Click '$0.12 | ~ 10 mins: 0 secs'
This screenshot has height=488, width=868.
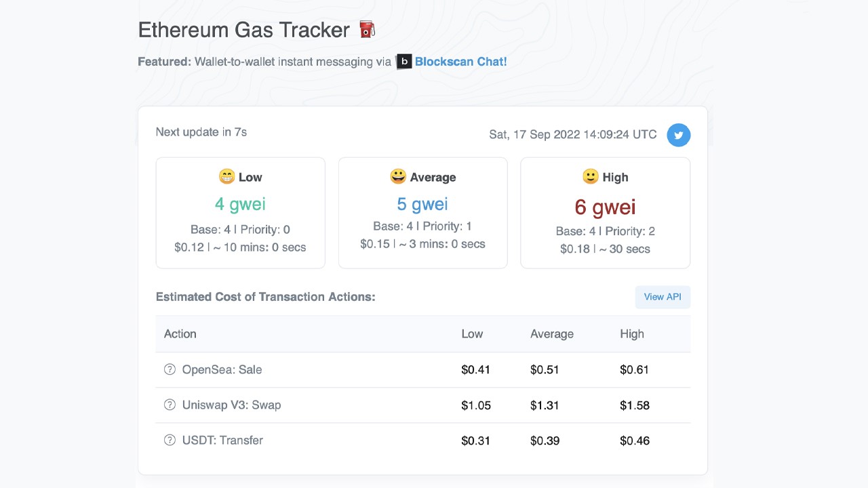240,247
